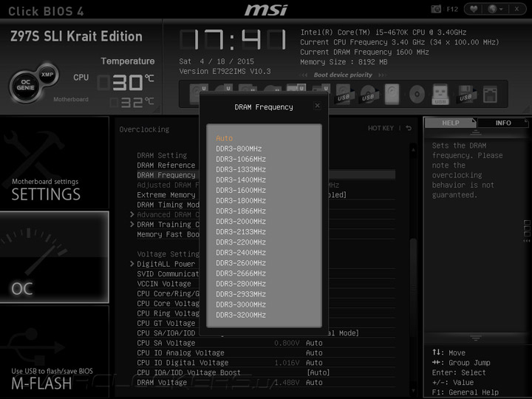The image size is (532, 399).
Task: Pick DDR3-800MHz option
Action: pos(239,149)
